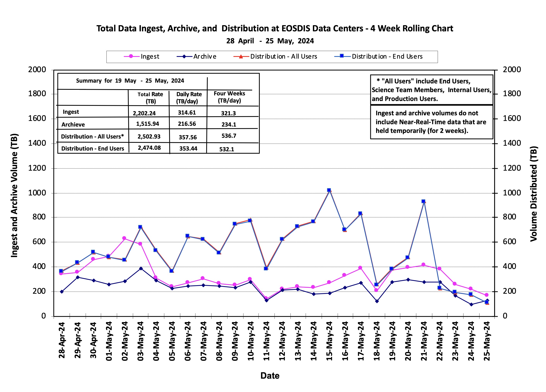The image size is (546, 392).
Task: Click the Four Weeks column header
Action: [229, 97]
